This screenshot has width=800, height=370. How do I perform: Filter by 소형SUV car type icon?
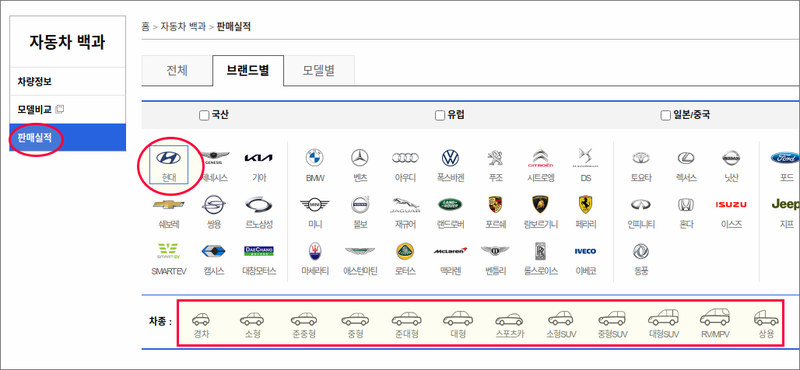click(560, 319)
